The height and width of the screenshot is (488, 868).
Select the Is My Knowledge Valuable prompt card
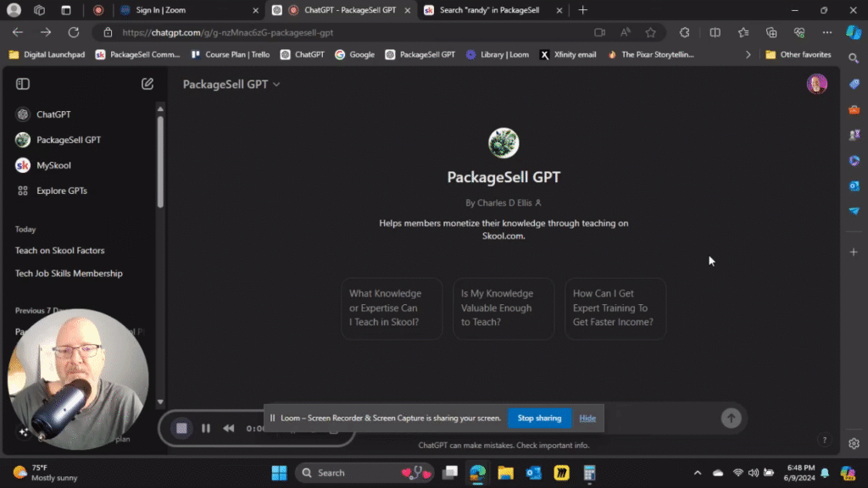coord(504,308)
